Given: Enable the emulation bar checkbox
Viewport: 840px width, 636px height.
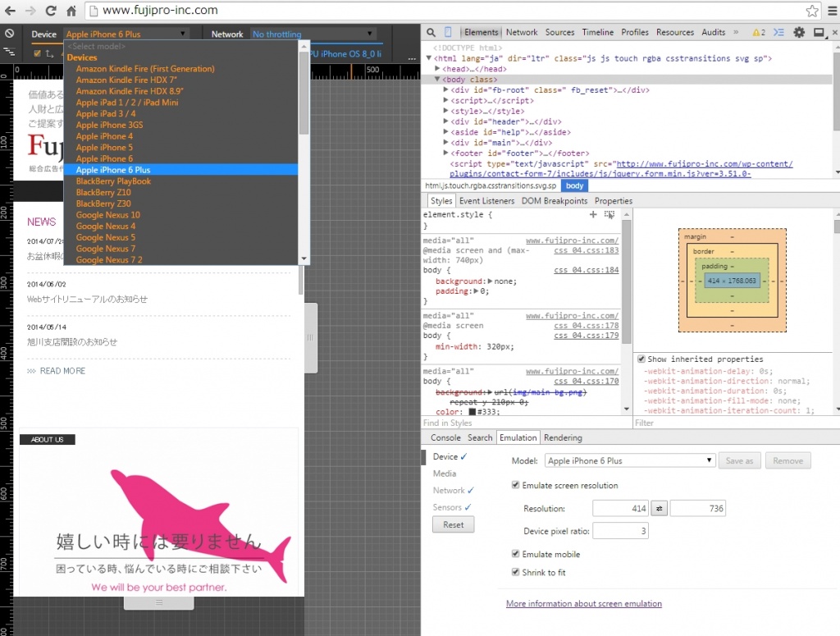Looking at the screenshot, I should [37, 53].
